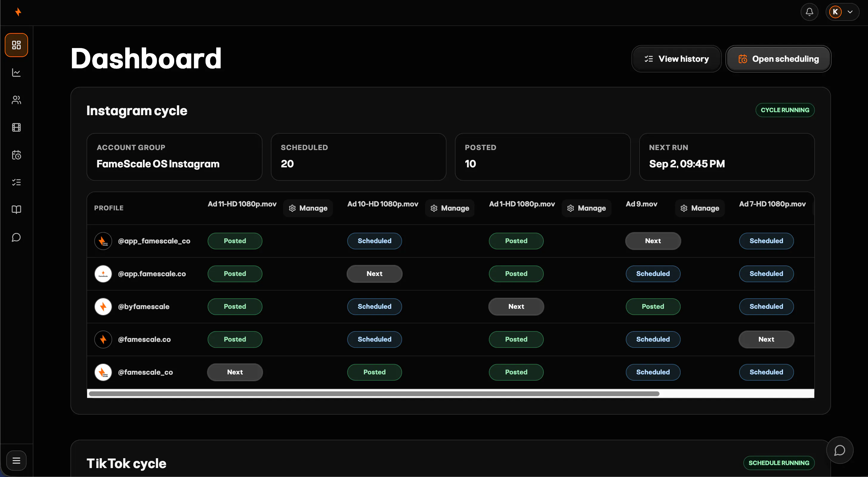The height and width of the screenshot is (477, 868).
Task: Click Posted pill for @famescale_co under Ad 10
Action: 374,372
